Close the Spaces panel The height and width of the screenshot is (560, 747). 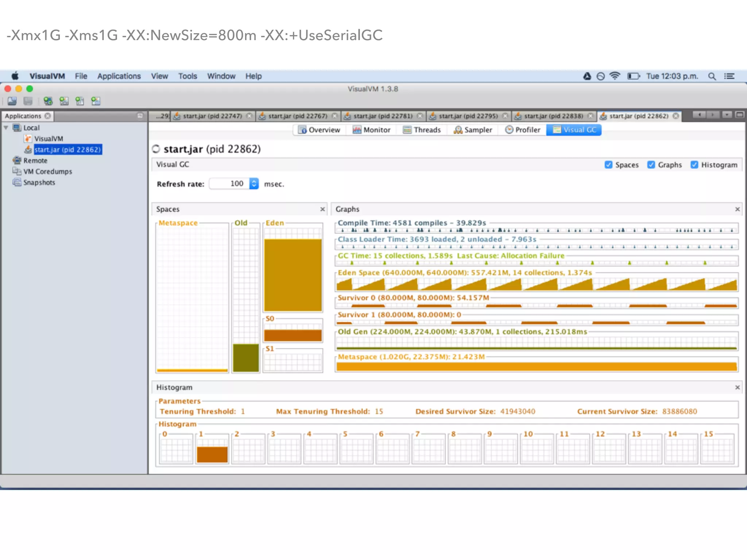(x=322, y=209)
